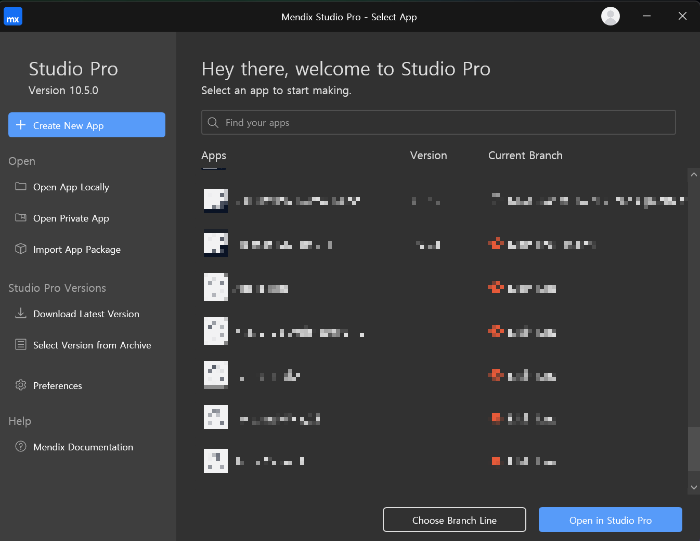Open the user account avatar
The height and width of the screenshot is (541, 700).
610,17
